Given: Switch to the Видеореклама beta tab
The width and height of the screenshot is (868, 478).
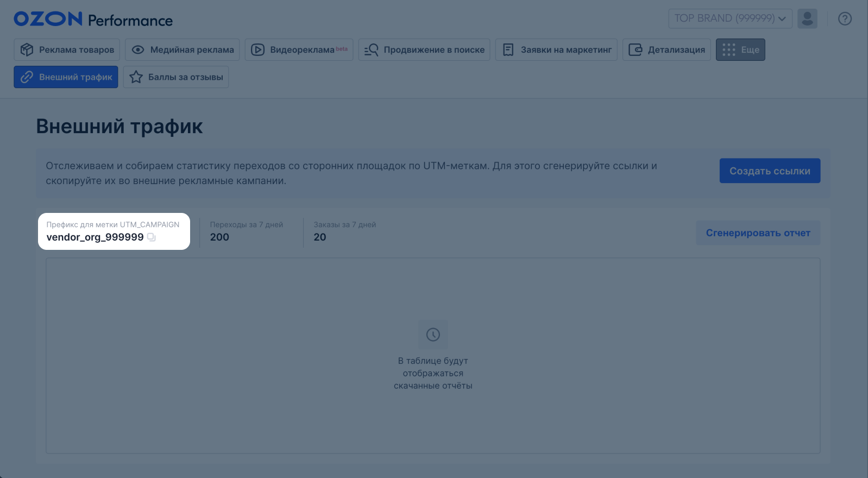Looking at the screenshot, I should point(299,49).
